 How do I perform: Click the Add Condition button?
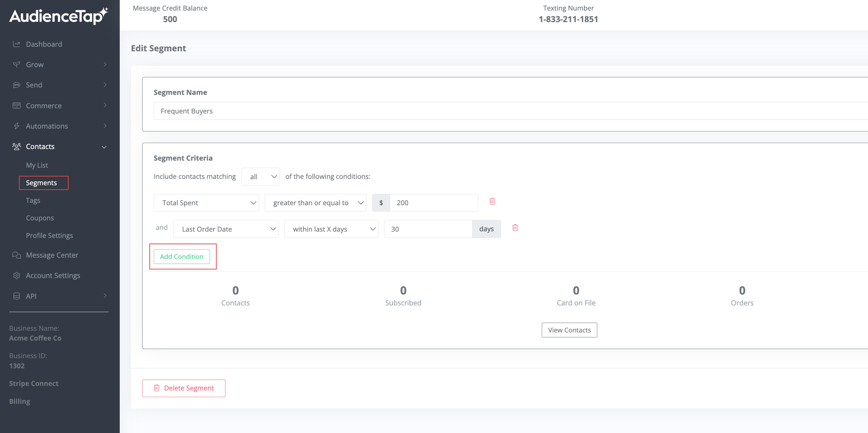click(x=182, y=257)
